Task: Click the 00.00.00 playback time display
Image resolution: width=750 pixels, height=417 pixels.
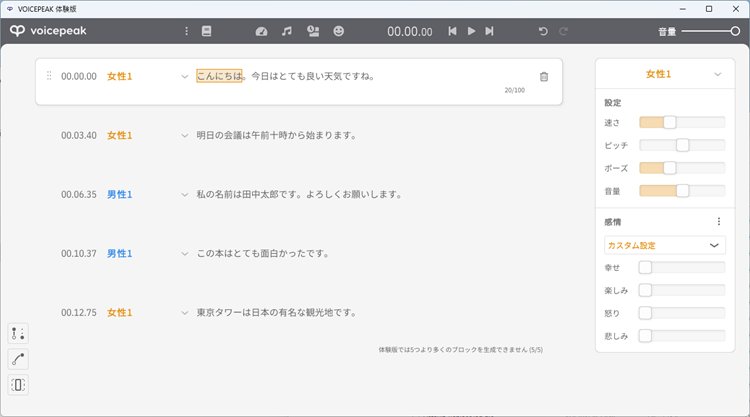Action: point(410,32)
